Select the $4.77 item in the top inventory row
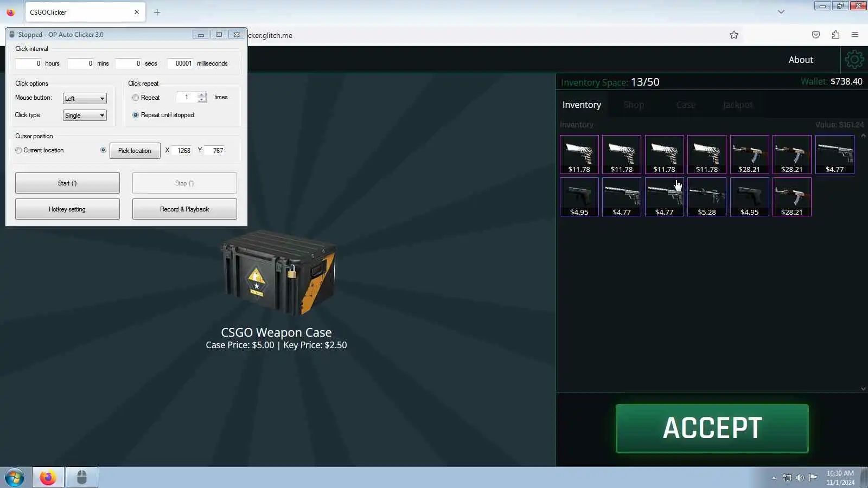 [x=835, y=155]
